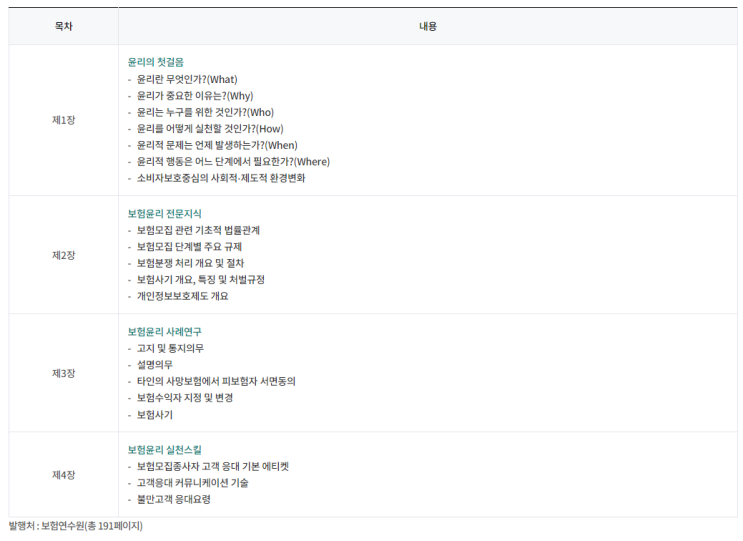Select the 제4장 chapter cell
The width and height of the screenshot is (743, 541).
click(63, 474)
